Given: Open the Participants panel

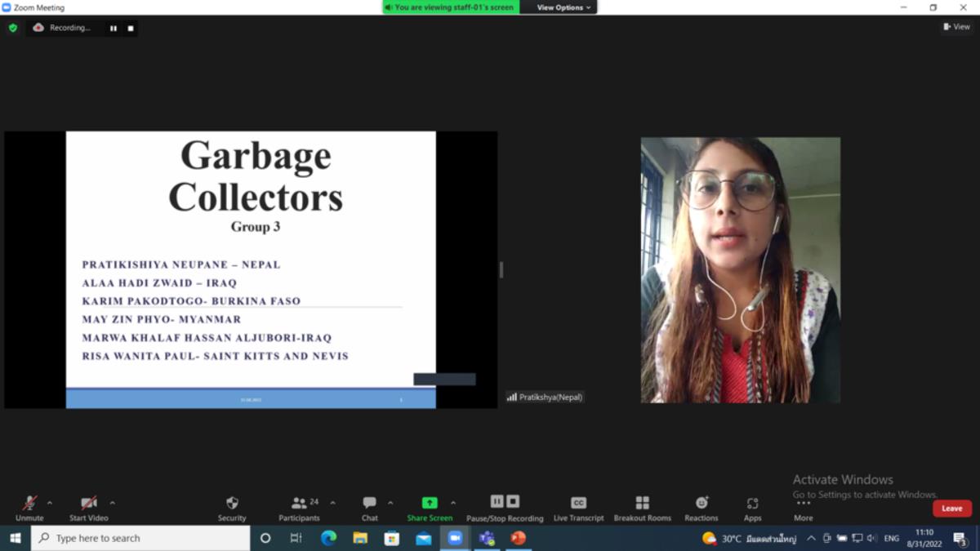Looking at the screenshot, I should (299, 508).
